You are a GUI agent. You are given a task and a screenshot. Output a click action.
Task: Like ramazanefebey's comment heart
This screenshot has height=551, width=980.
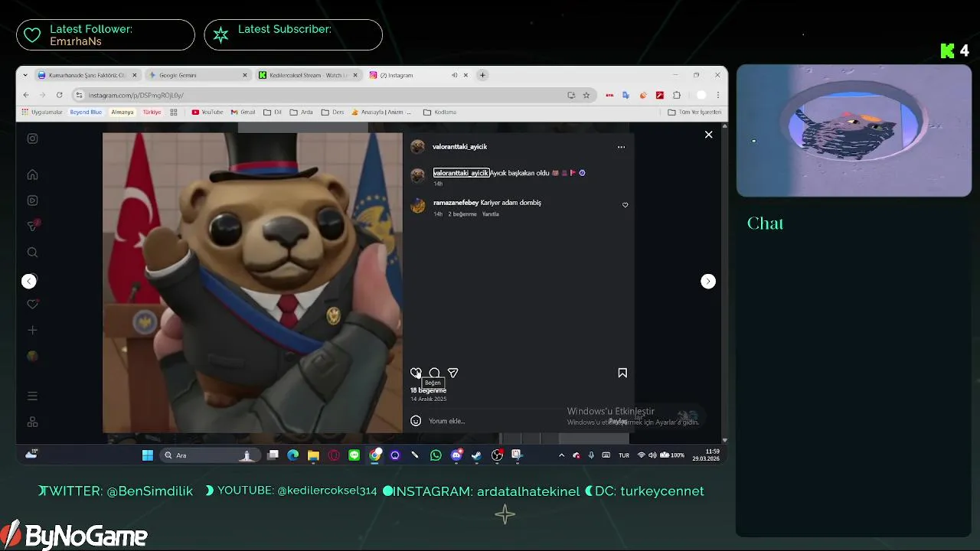[x=625, y=205]
